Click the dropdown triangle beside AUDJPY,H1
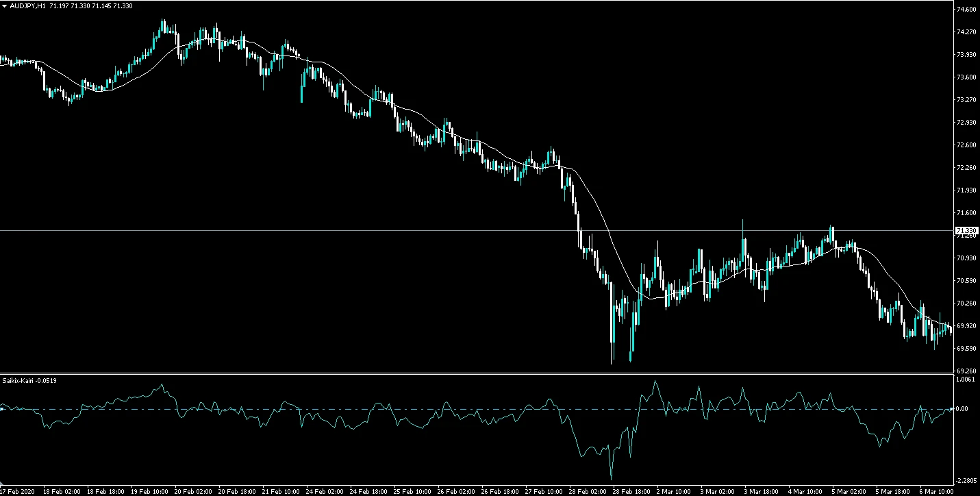Image resolution: width=980 pixels, height=496 pixels. pos(4,6)
